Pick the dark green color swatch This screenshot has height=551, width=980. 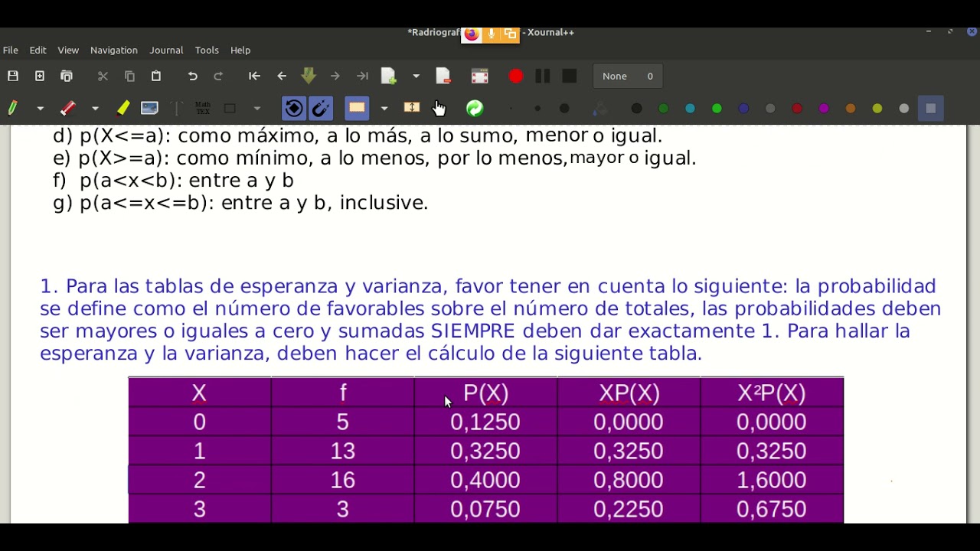tap(663, 109)
